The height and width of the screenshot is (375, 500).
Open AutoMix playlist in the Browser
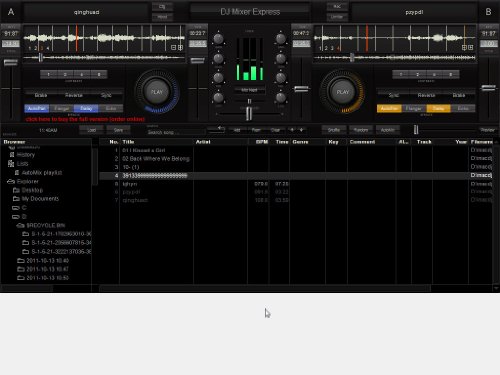(x=42, y=173)
